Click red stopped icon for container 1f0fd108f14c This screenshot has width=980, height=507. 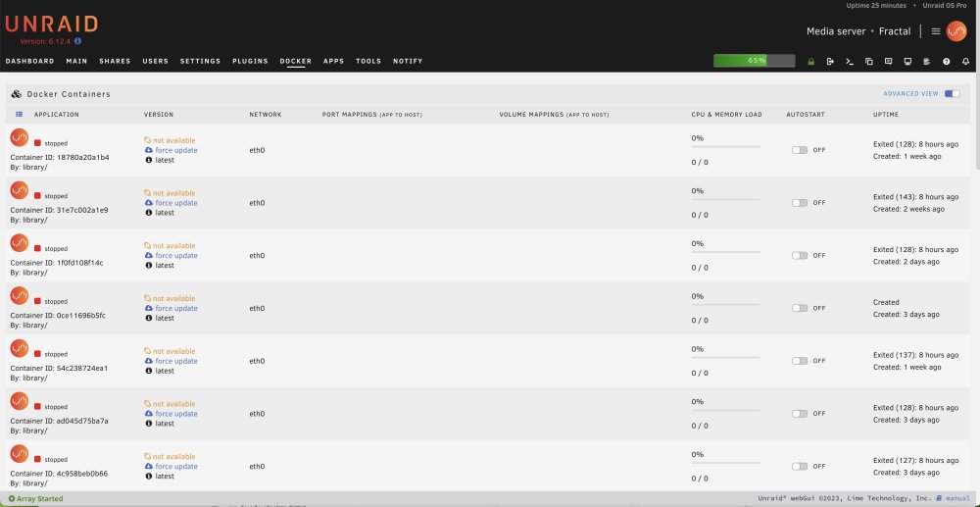[x=37, y=248]
